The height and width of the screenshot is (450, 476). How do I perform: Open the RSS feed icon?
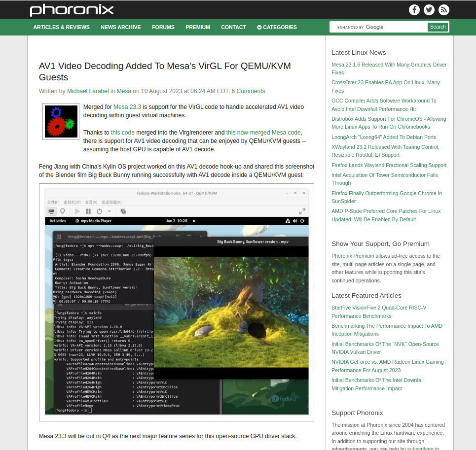click(444, 10)
